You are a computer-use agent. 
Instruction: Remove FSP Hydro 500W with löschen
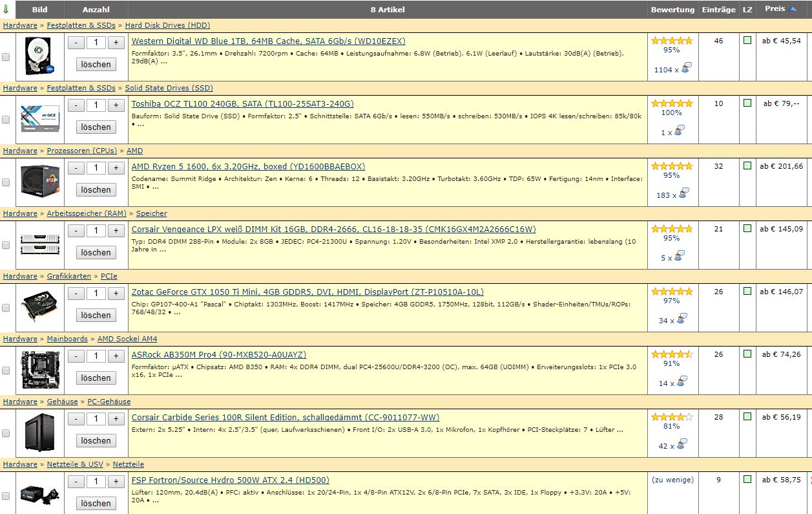click(x=96, y=503)
